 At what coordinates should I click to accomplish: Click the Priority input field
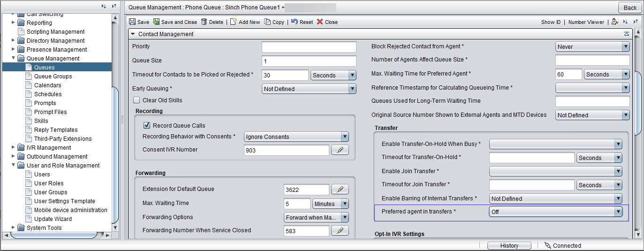[309, 47]
